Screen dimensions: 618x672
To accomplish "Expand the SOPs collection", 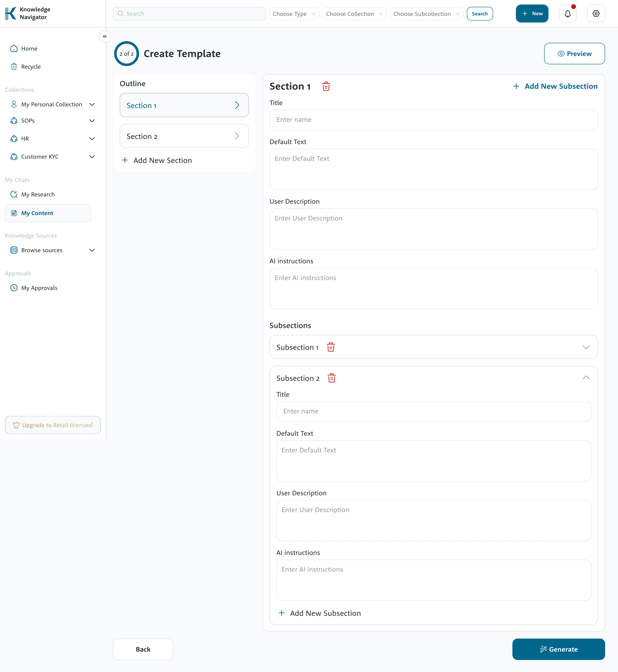I will (x=92, y=121).
